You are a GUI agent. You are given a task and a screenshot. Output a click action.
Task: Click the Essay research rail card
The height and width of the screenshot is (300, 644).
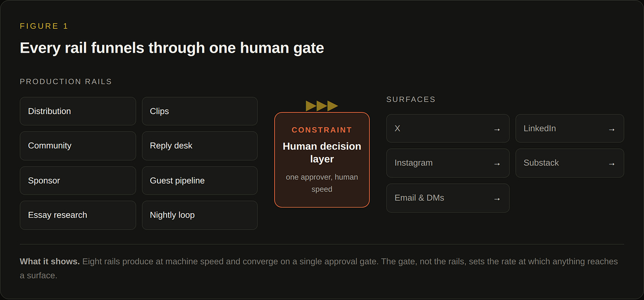tap(78, 215)
